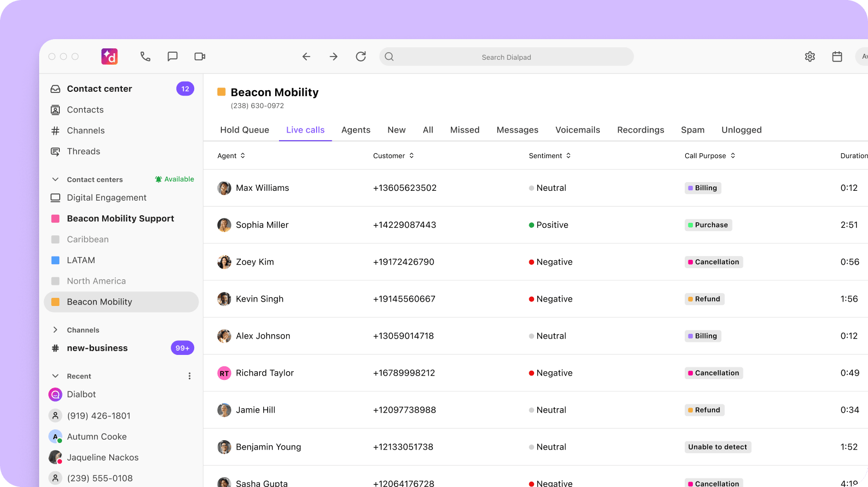Click Max Williams' Billing purpose tag
The width and height of the screenshot is (868, 487).
(x=702, y=188)
